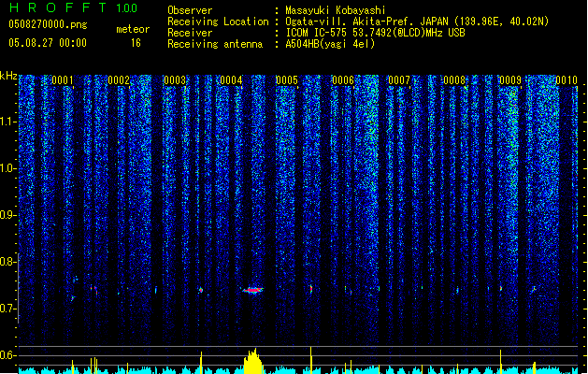Viewport: 588px width, 374px height.
Task: Click time marker 0003
Action: tap(175, 80)
